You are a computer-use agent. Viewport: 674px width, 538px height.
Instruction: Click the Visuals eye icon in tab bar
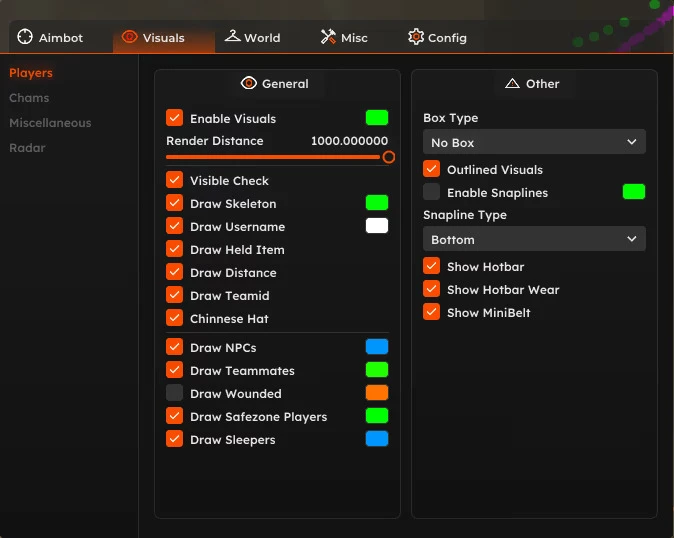pos(129,37)
